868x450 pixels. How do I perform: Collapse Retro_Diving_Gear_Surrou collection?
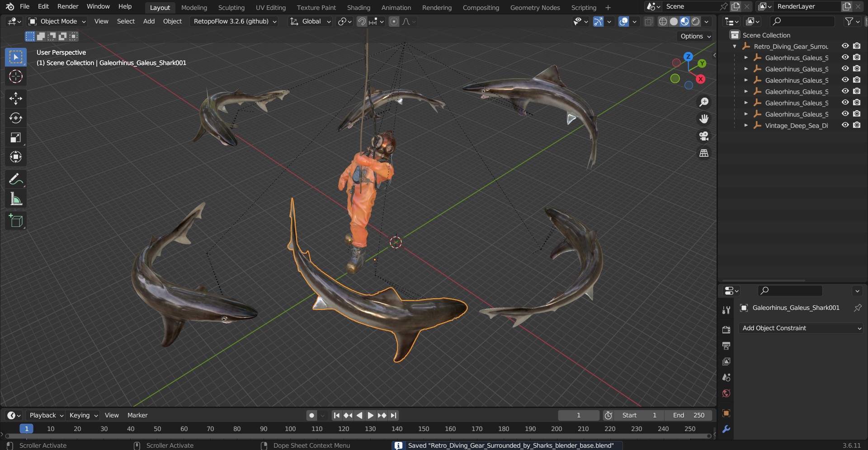(x=735, y=46)
